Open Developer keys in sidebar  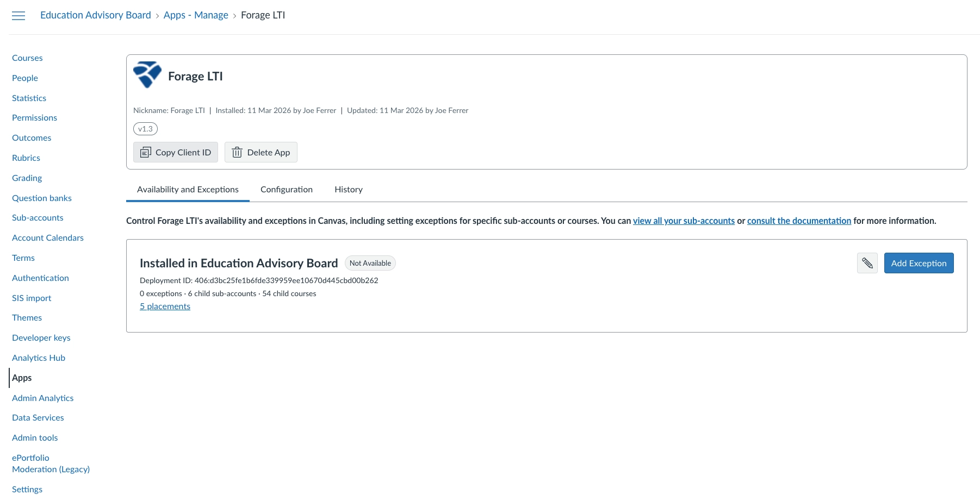pos(41,337)
